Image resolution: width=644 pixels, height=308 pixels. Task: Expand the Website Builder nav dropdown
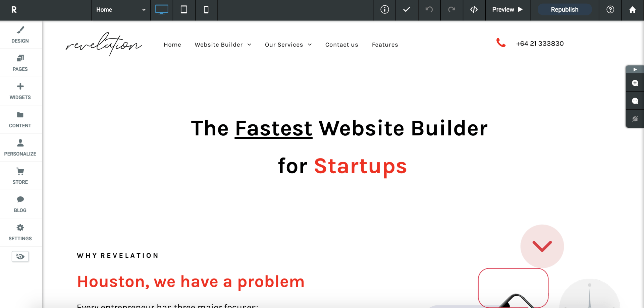point(223,45)
